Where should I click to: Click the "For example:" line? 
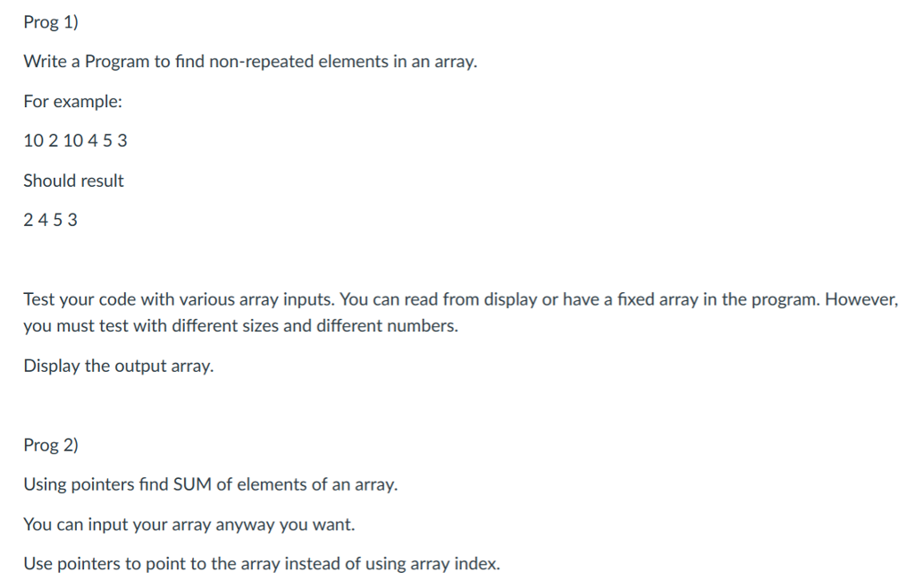tap(72, 102)
